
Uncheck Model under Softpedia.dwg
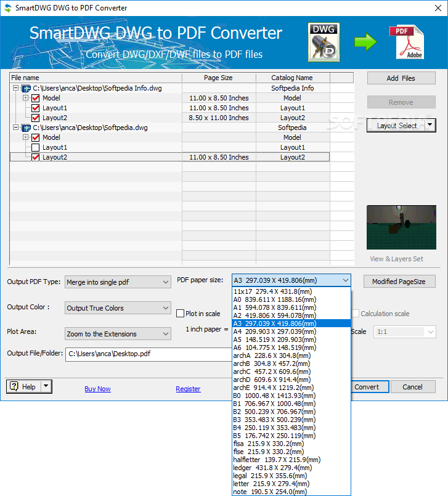click(36, 137)
